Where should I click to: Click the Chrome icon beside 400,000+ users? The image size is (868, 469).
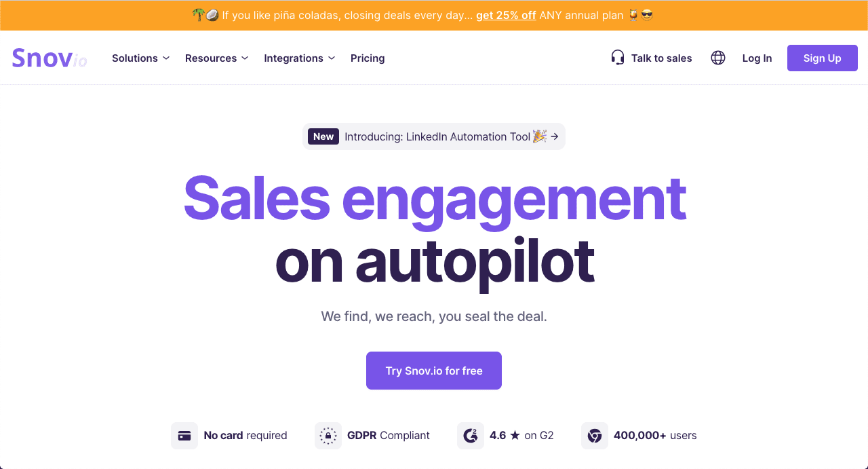click(x=595, y=436)
